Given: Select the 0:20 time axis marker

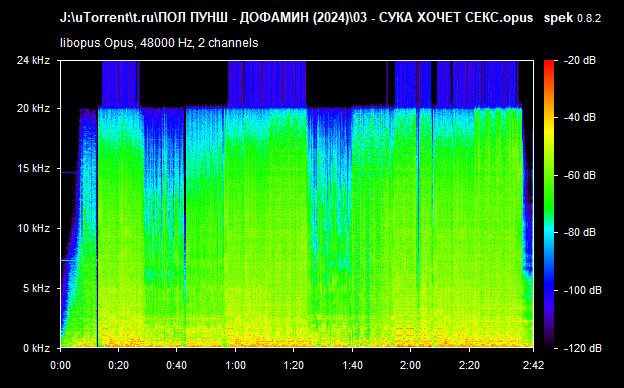Looking at the screenshot, I should (119, 365).
